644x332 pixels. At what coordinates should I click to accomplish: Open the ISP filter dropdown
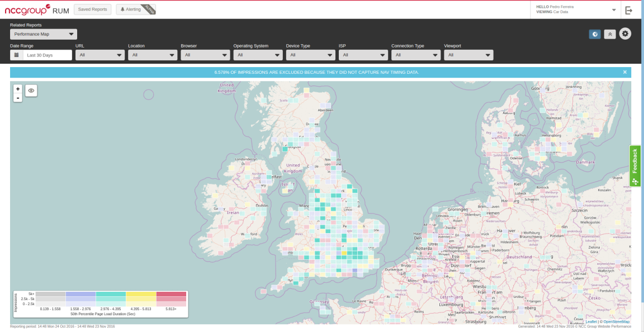(x=363, y=55)
